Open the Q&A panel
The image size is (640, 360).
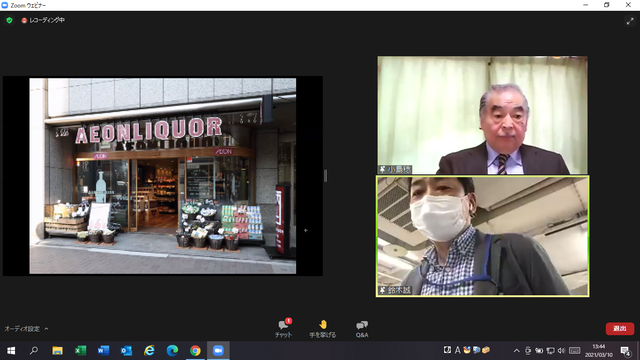click(x=362, y=329)
